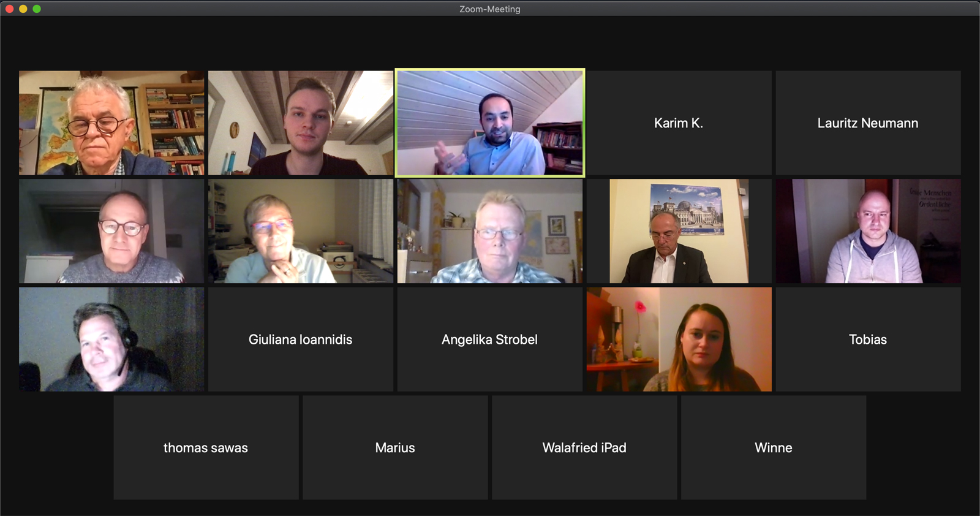Click video of man in plaid shirt
This screenshot has height=516, width=980.
pos(490,231)
